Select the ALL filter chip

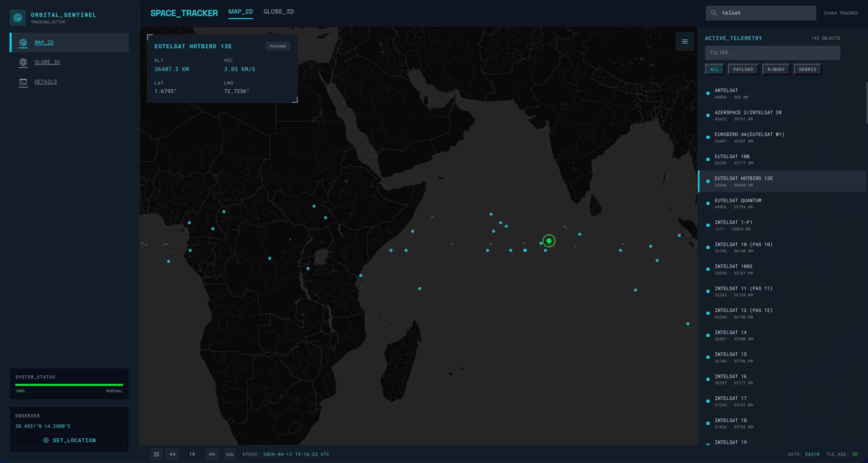(714, 69)
